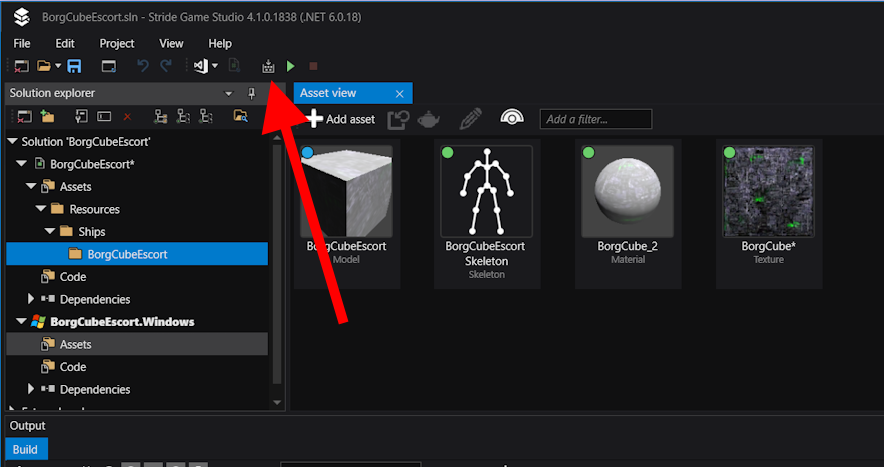Select the BorgCube_2 Material asset thumbnail
This screenshot has height=467, width=884.
[x=627, y=191]
